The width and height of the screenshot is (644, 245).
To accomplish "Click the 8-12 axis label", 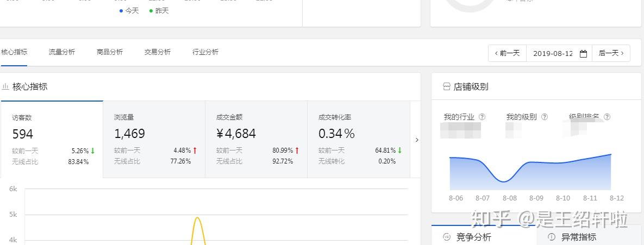I will click(x=616, y=198).
